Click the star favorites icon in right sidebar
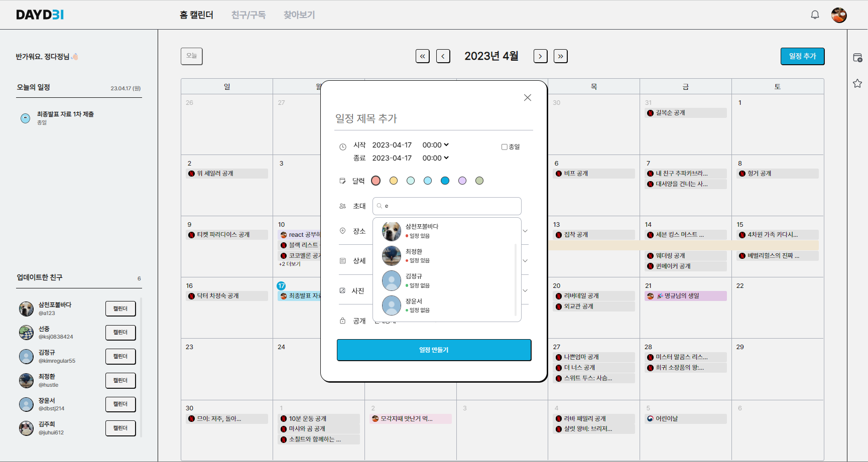 coord(857,83)
